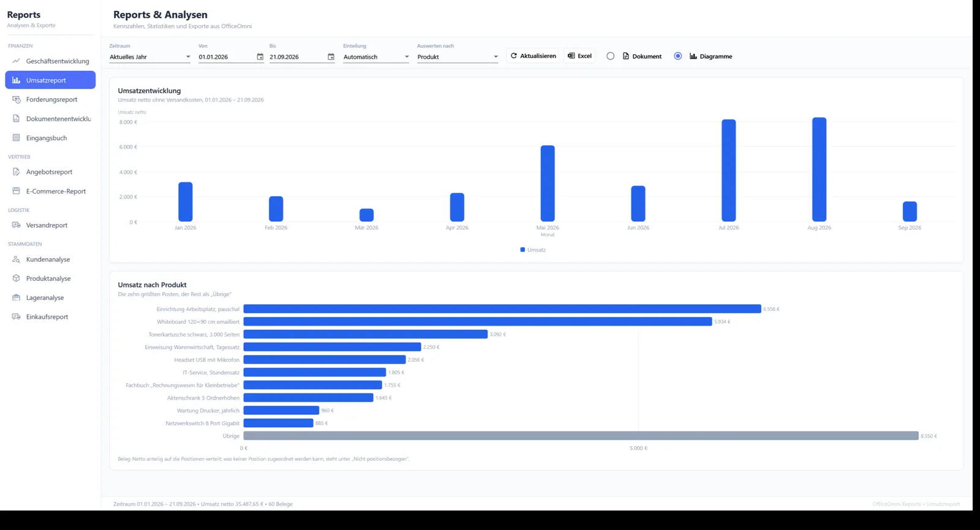Viewport: 980px width, 530px height.
Task: Select Umsatzreport in the sidebar
Action: point(50,80)
